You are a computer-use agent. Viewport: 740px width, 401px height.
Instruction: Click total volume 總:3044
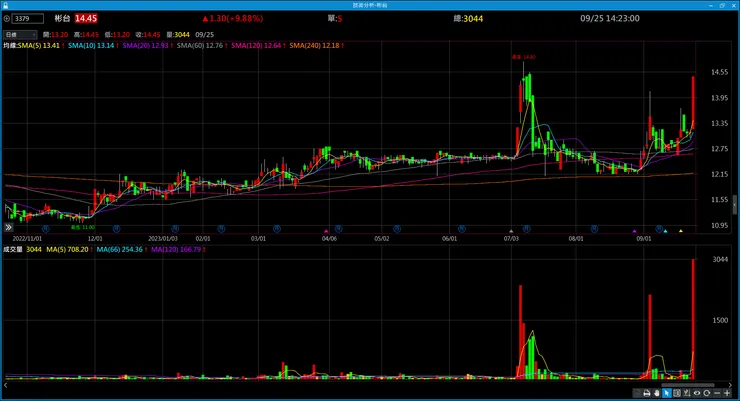468,18
